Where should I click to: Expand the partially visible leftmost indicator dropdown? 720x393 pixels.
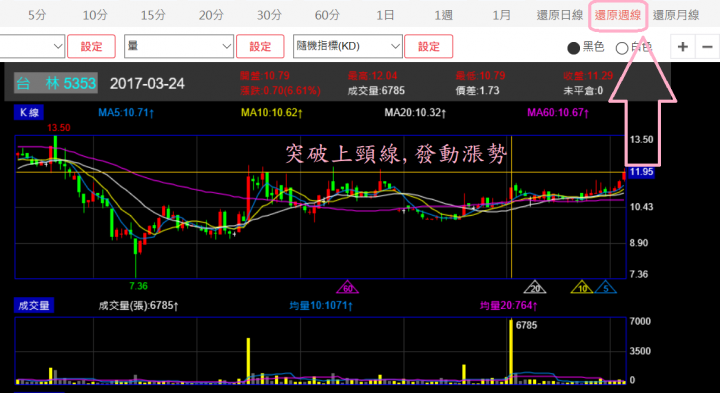[32, 46]
